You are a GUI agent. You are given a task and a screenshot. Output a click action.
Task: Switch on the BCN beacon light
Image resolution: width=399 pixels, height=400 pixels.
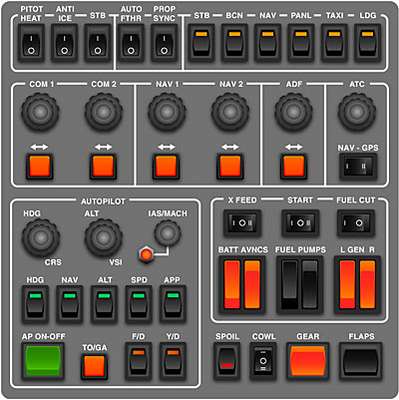(235, 43)
